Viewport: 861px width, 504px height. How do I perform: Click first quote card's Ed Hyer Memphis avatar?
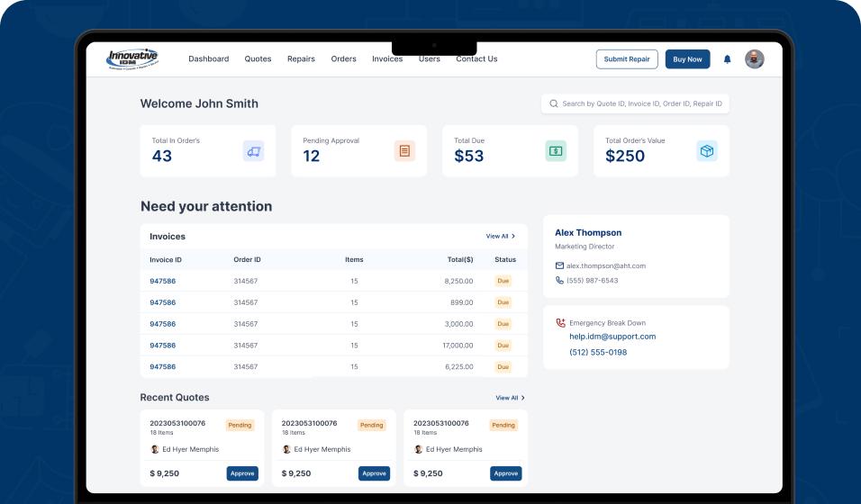pyautogui.click(x=155, y=449)
